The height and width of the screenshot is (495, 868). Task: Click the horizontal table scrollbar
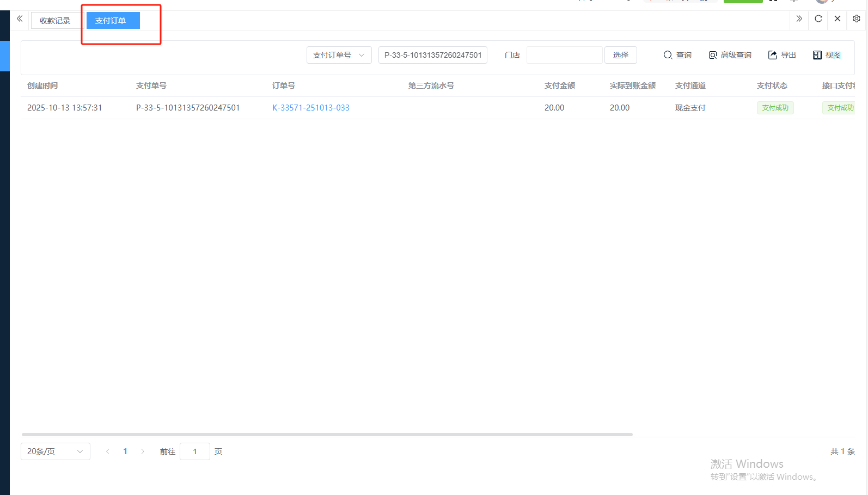(327, 435)
